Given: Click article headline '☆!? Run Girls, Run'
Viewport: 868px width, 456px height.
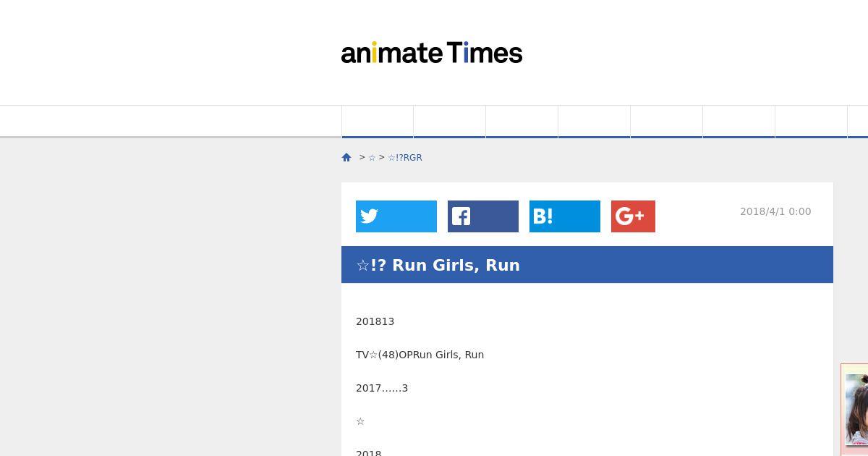Looking at the screenshot, I should pyautogui.click(x=438, y=265).
